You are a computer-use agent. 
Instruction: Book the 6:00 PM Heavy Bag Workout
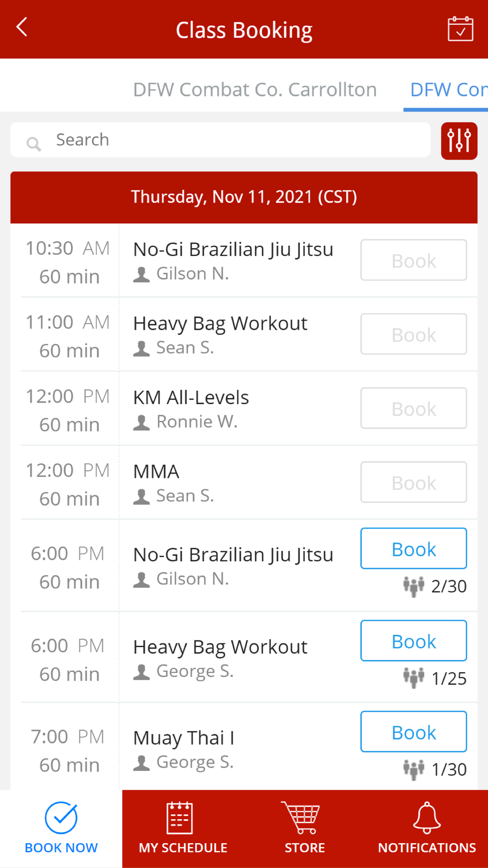pyautogui.click(x=413, y=641)
